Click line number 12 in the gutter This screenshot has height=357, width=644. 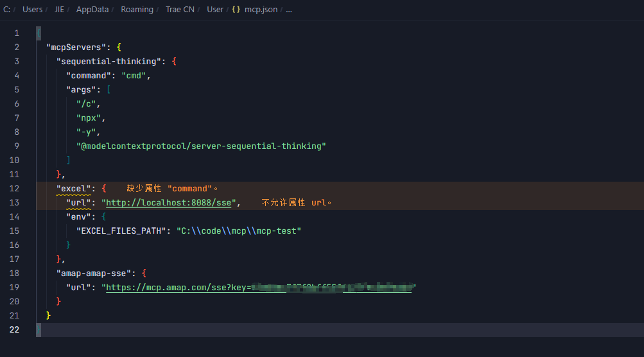[14, 189]
